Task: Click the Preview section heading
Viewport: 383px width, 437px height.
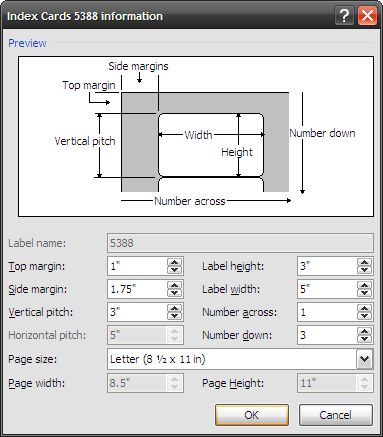Action: [x=27, y=43]
